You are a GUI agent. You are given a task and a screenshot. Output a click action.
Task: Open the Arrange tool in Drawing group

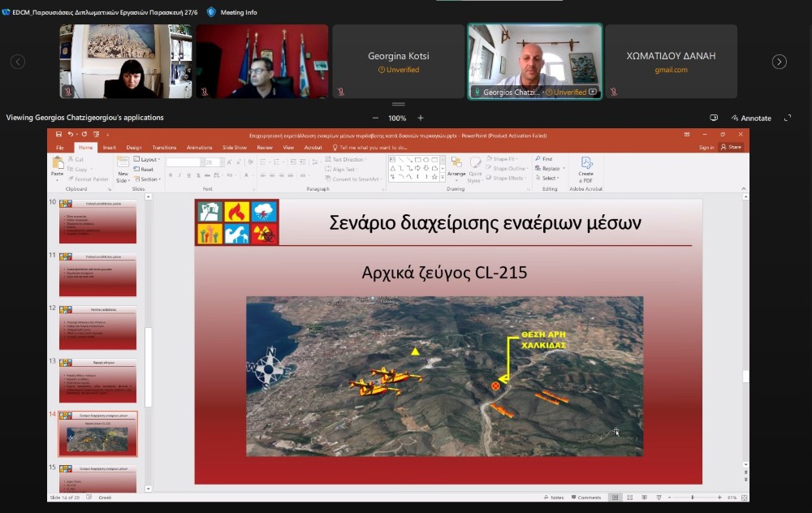pyautogui.click(x=456, y=167)
